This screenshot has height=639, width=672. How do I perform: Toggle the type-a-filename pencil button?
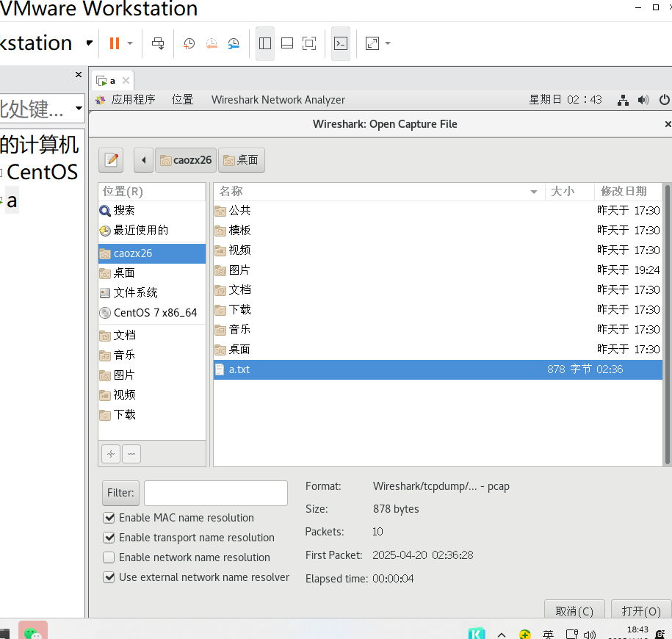pos(111,160)
